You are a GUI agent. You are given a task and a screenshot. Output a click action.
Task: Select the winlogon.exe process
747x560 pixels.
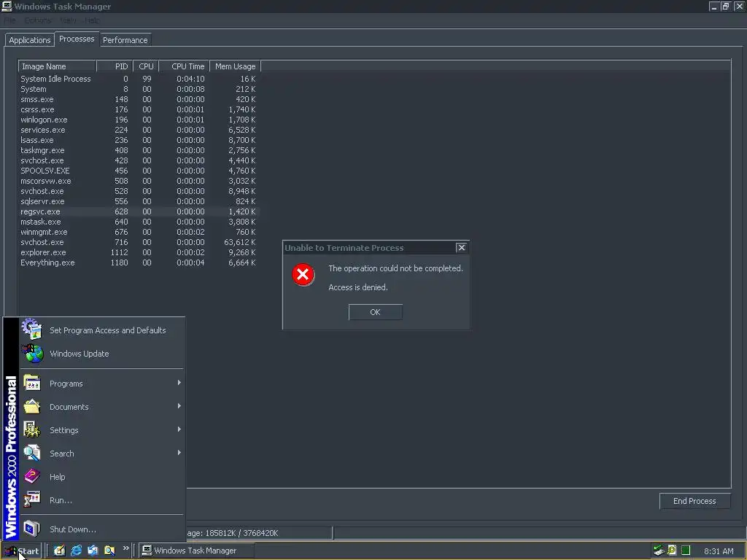138,120
